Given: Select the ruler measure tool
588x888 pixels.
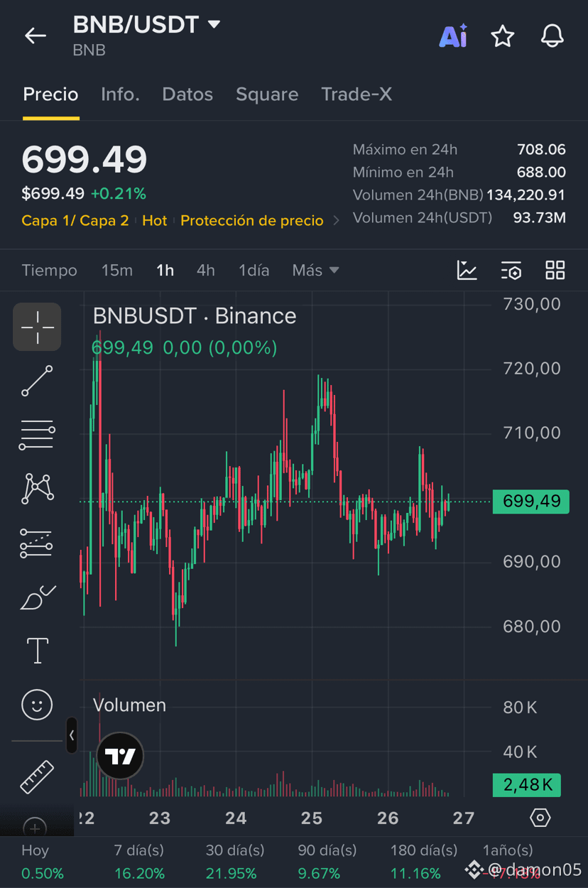Looking at the screenshot, I should [37, 776].
